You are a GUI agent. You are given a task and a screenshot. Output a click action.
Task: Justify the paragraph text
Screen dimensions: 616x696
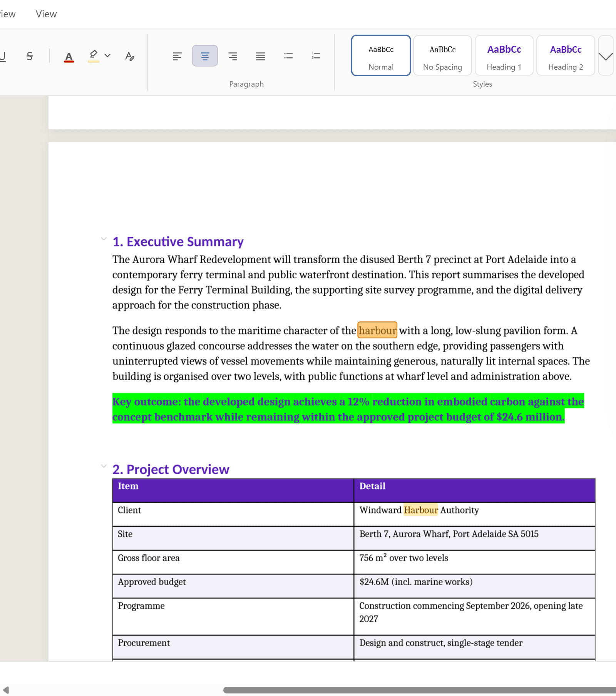[260, 56]
